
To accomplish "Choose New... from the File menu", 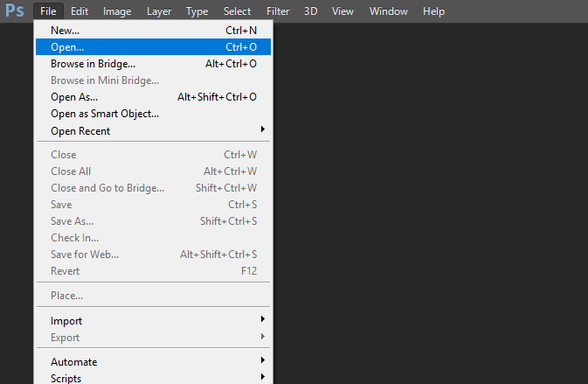I will click(154, 31).
